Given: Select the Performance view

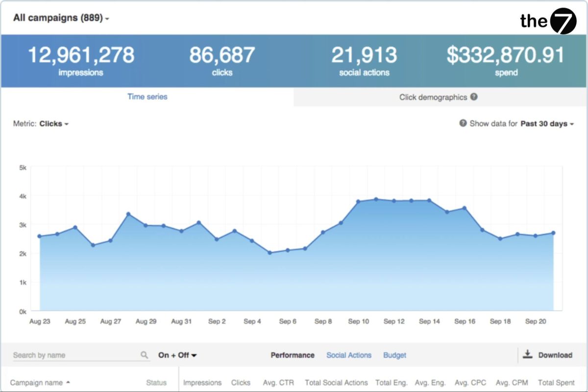Looking at the screenshot, I should coord(293,355).
